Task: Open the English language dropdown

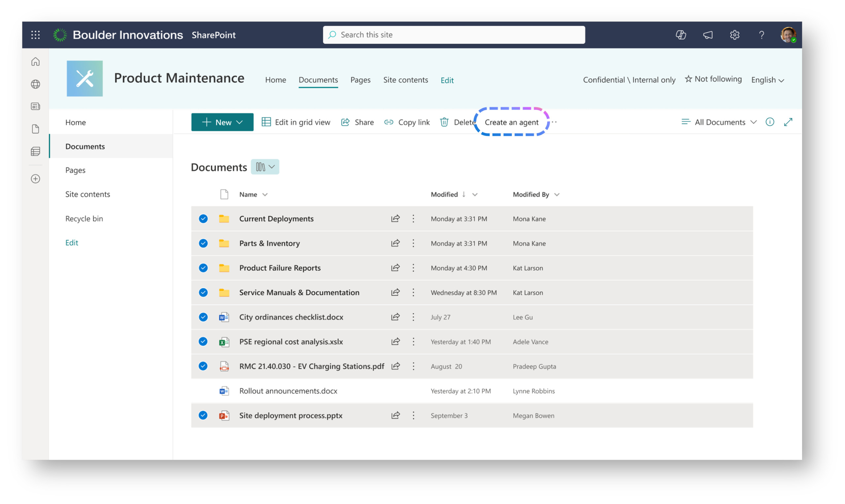Action: (767, 80)
